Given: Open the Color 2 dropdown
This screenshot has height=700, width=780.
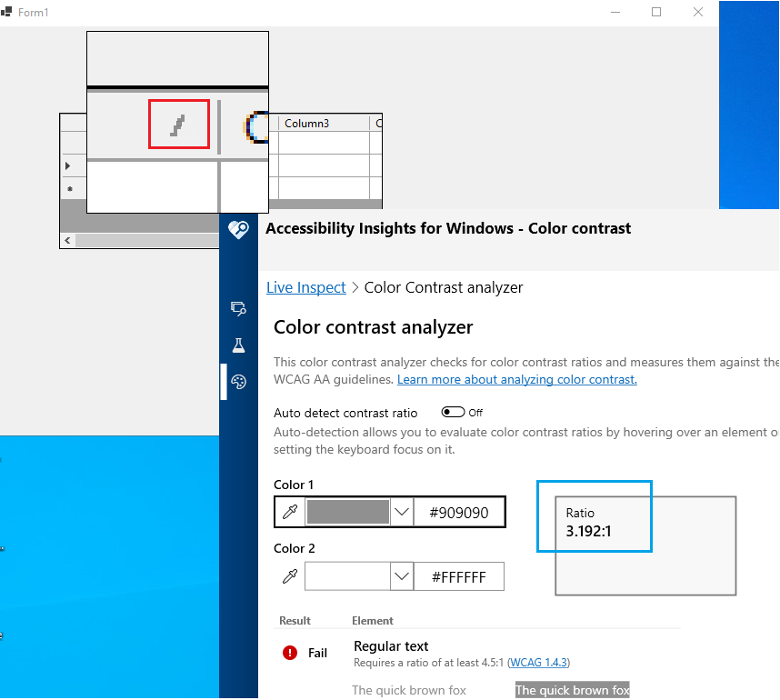Looking at the screenshot, I should pos(401,575).
